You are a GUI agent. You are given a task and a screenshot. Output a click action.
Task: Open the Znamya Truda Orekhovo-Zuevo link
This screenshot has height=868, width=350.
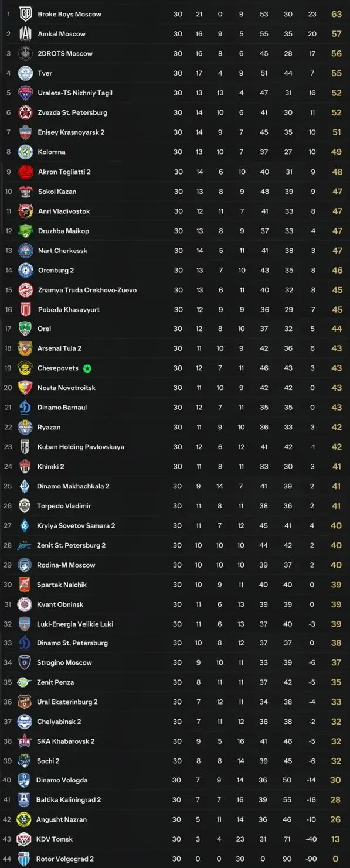87,290
